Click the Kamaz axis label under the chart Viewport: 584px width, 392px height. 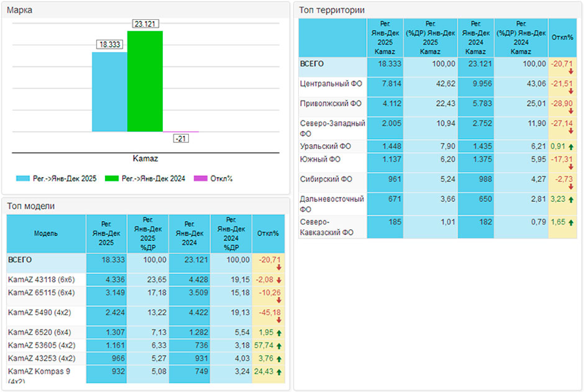point(145,158)
